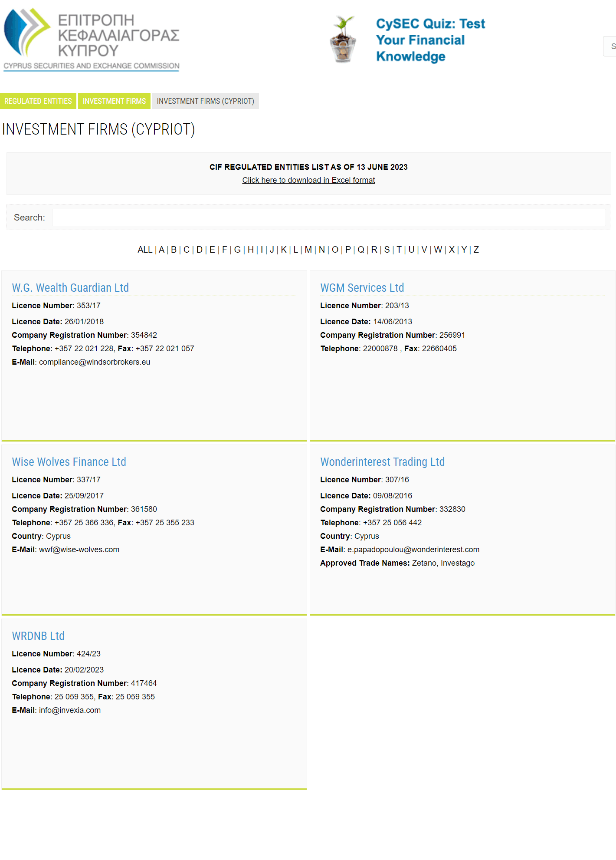
Task: Filter firms by letter H
Action: (251, 250)
